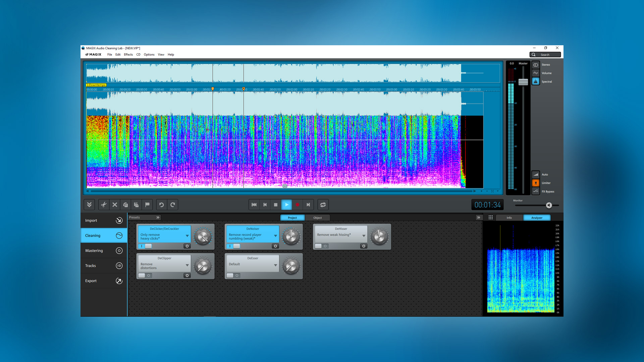The height and width of the screenshot is (362, 644).
Task: Turn on the DeClipper switch
Action: click(x=145, y=276)
